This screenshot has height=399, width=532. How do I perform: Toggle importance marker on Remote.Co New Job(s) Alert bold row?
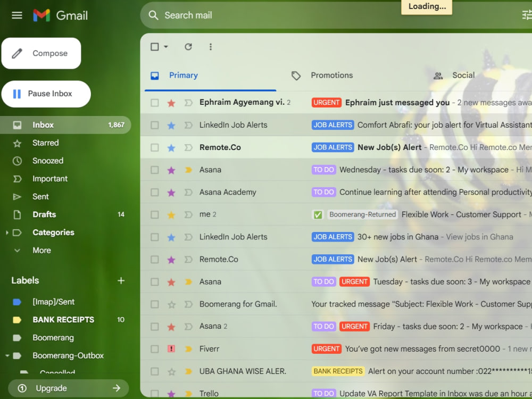point(188,147)
